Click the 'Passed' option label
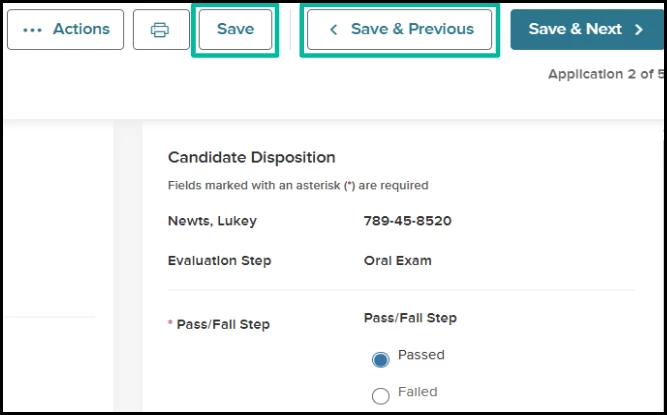The height and width of the screenshot is (415, 667). 421,355
